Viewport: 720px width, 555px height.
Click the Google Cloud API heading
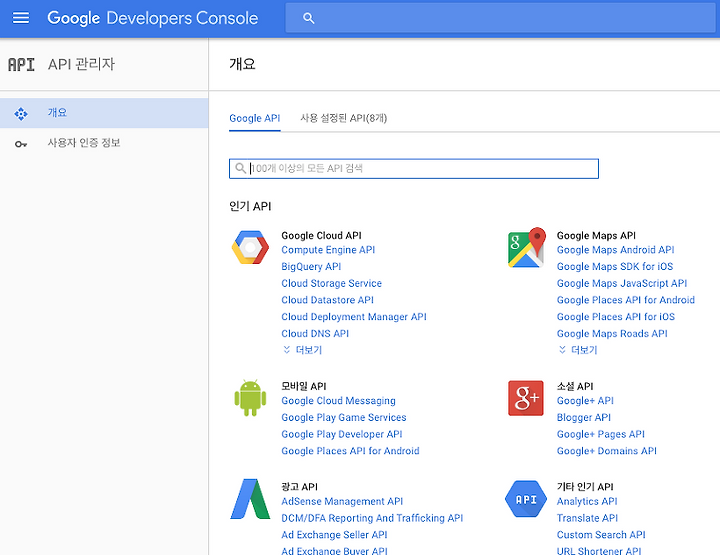pos(321,235)
